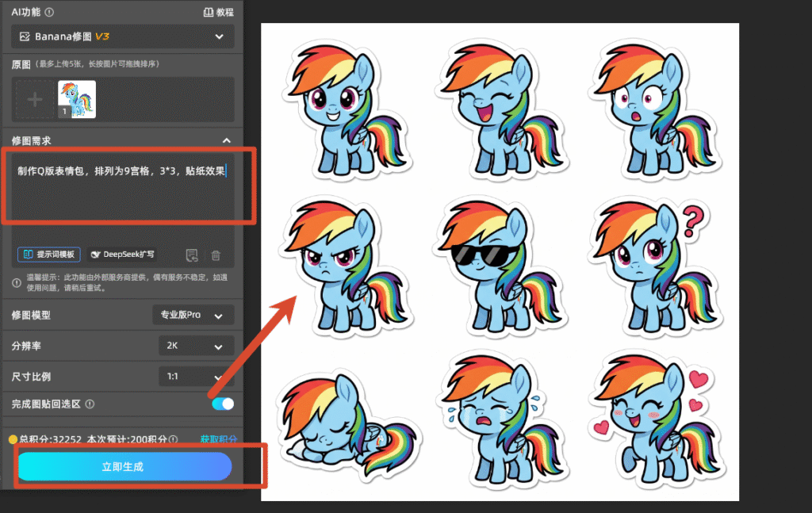Click the surprised wide-eyed pony sticker
812x513 pixels.
pos(653,109)
